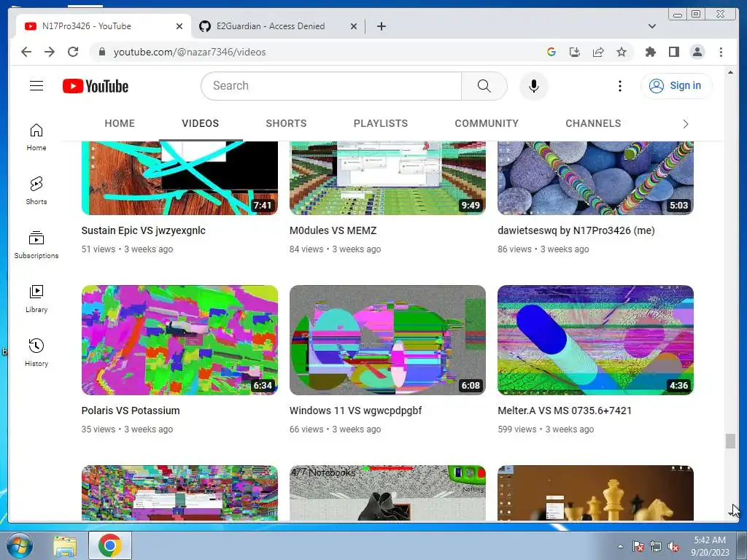
Task: Open the Chrome profile avatar
Action: click(x=697, y=52)
